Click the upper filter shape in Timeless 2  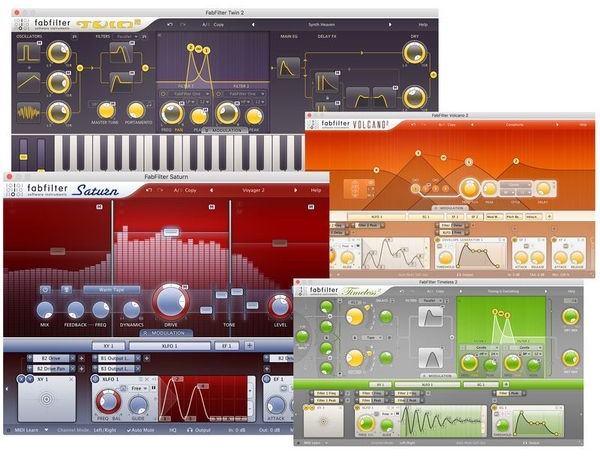tap(431, 316)
